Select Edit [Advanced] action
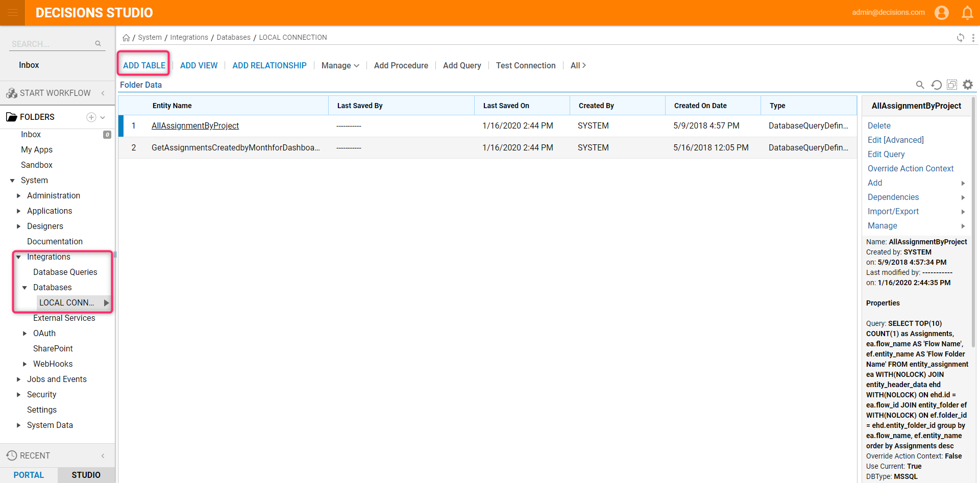This screenshot has width=980, height=483. coord(896,140)
